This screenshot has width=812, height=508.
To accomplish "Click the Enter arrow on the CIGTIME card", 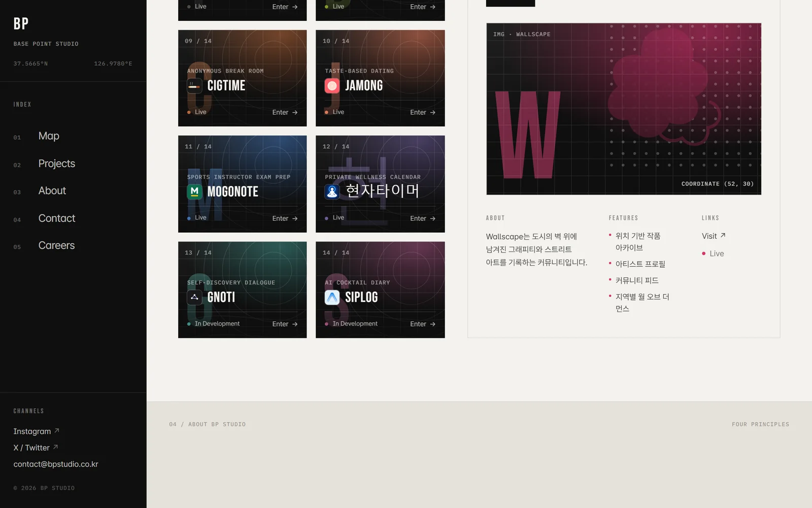I will click(295, 112).
